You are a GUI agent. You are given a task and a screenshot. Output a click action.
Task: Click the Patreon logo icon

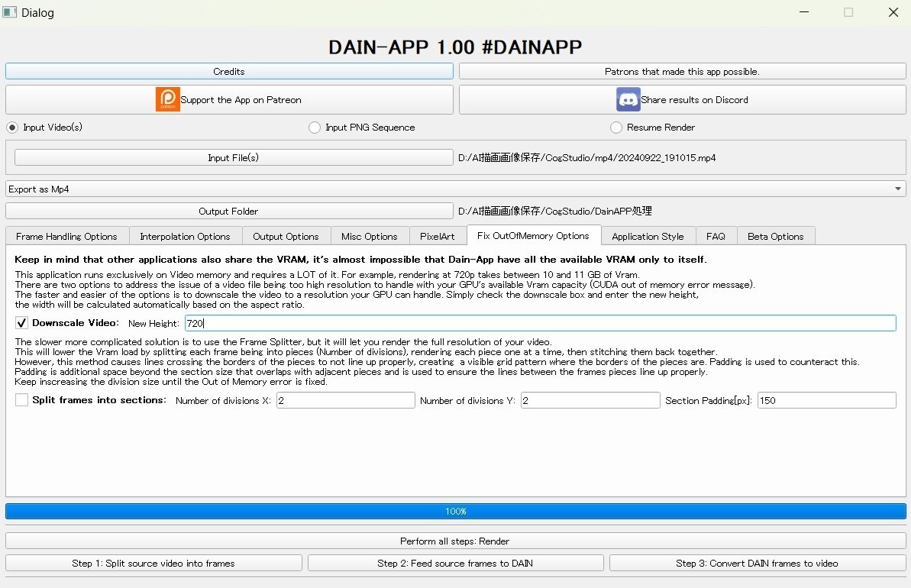pyautogui.click(x=167, y=99)
